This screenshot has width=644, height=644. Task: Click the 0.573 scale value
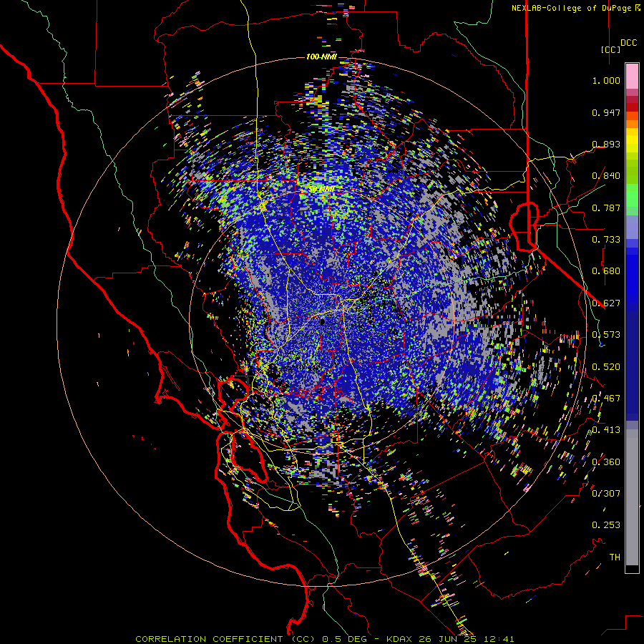[606, 335]
